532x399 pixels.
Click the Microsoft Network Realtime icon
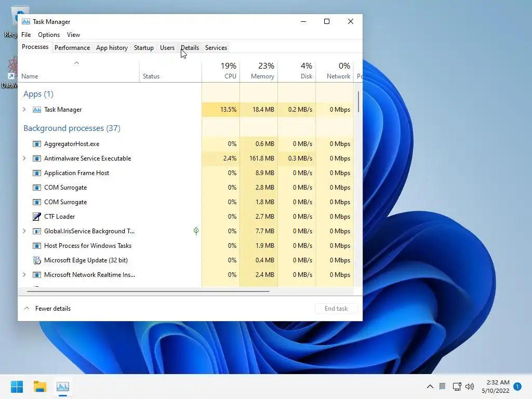pos(37,275)
